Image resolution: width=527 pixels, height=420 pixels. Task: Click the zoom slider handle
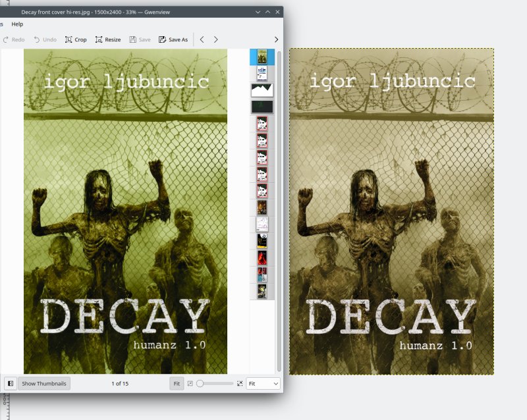click(x=200, y=383)
